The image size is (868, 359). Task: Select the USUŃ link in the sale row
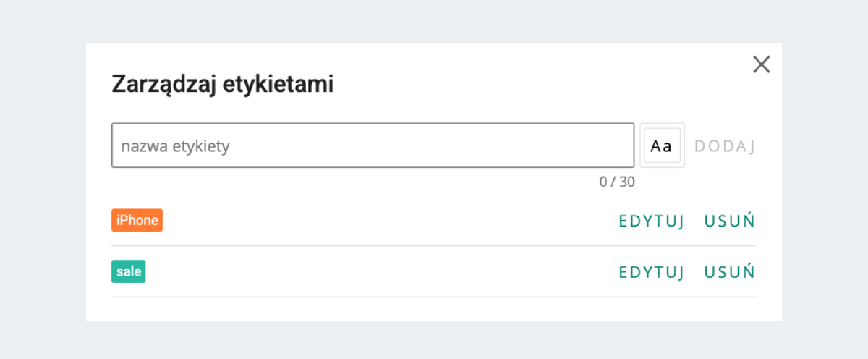[730, 271]
